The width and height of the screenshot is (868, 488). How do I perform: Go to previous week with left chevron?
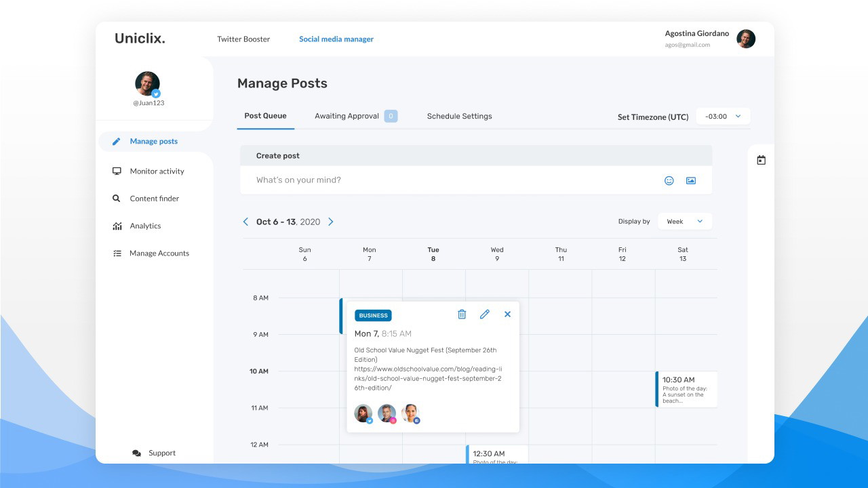245,222
